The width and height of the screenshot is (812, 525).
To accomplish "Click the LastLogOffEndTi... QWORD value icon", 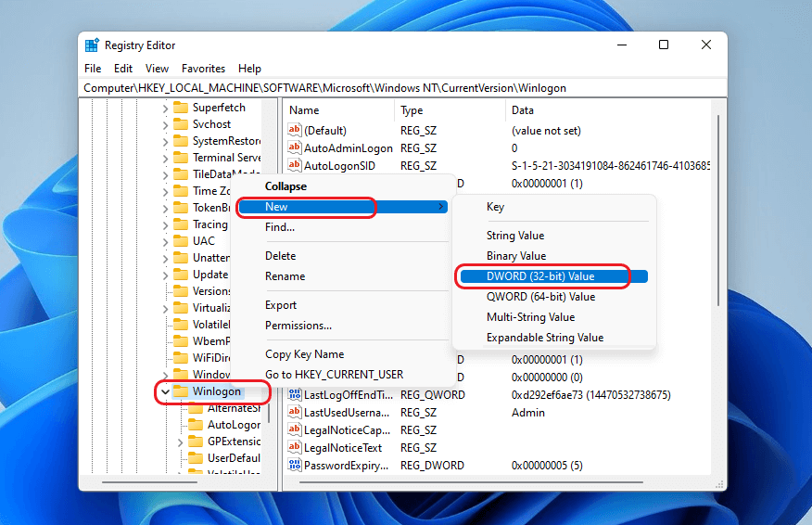I will pyautogui.click(x=294, y=395).
